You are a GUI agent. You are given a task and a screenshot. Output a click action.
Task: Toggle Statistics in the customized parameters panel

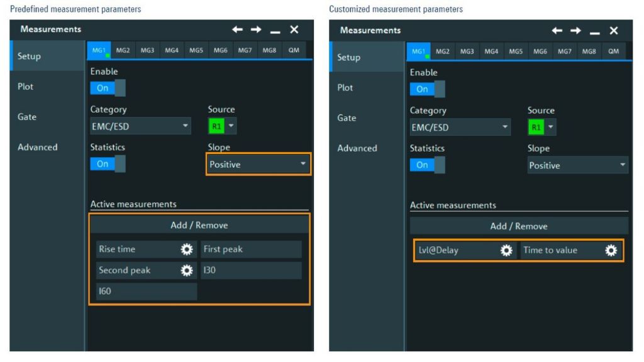(x=427, y=165)
